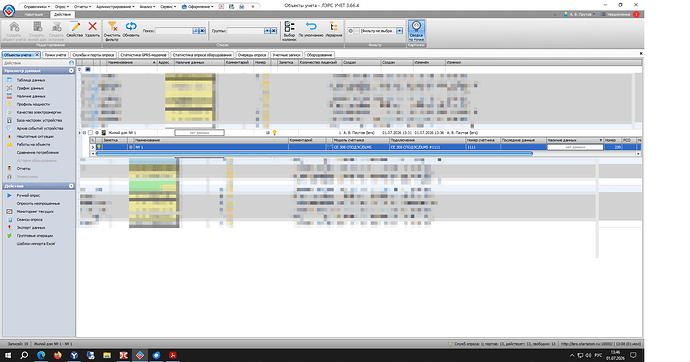Reset layout with По умолчанию icon

(311, 29)
